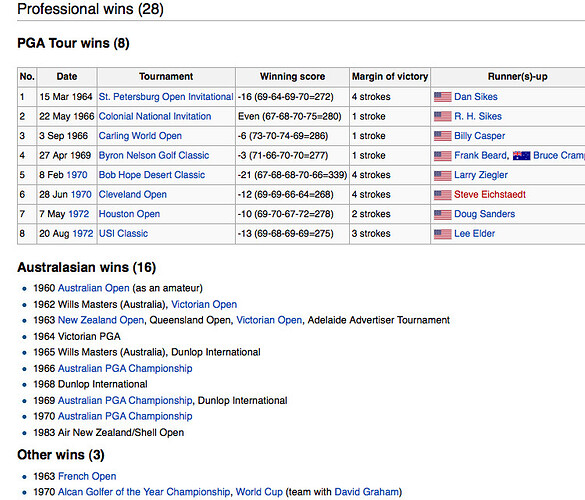Click the Alcan Golfer of the Year Championship link
Viewport: 585px width, 500px height.
coord(144,492)
